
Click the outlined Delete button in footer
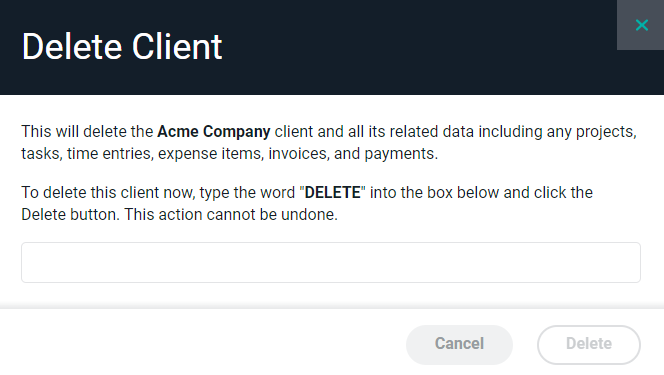589,345
